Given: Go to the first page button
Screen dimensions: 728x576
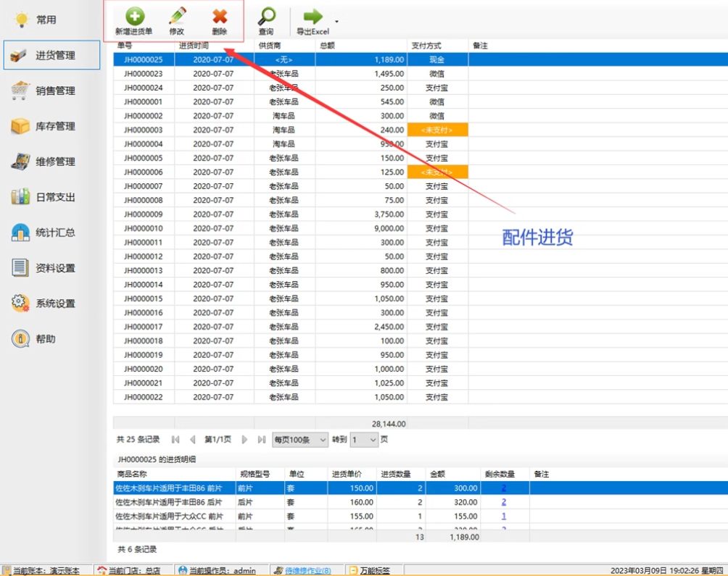Looking at the screenshot, I should tap(175, 440).
